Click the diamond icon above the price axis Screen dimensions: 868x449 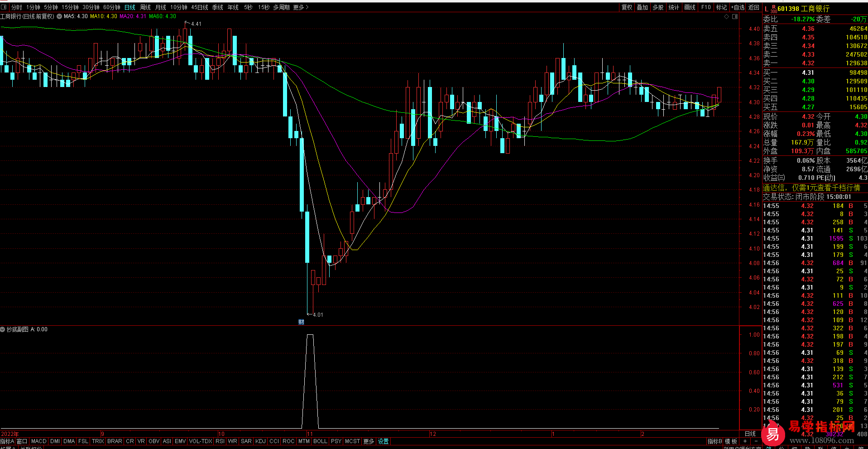(x=727, y=16)
